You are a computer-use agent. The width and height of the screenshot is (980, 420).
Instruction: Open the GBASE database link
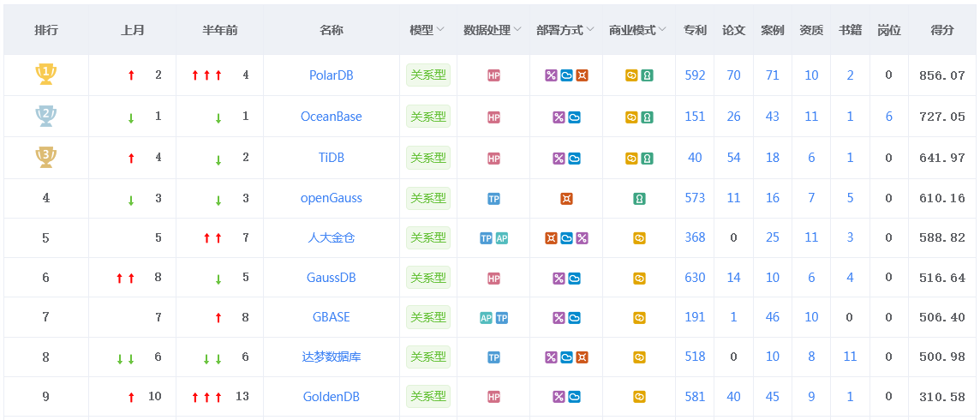click(332, 317)
